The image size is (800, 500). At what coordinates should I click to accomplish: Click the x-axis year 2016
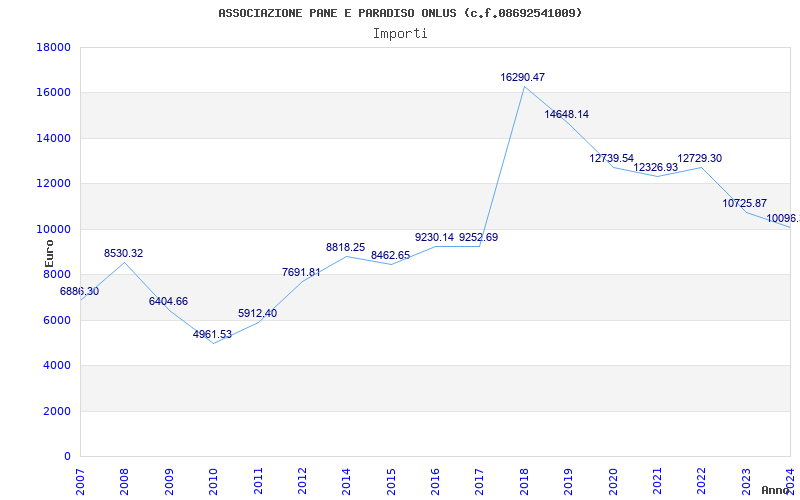(436, 481)
